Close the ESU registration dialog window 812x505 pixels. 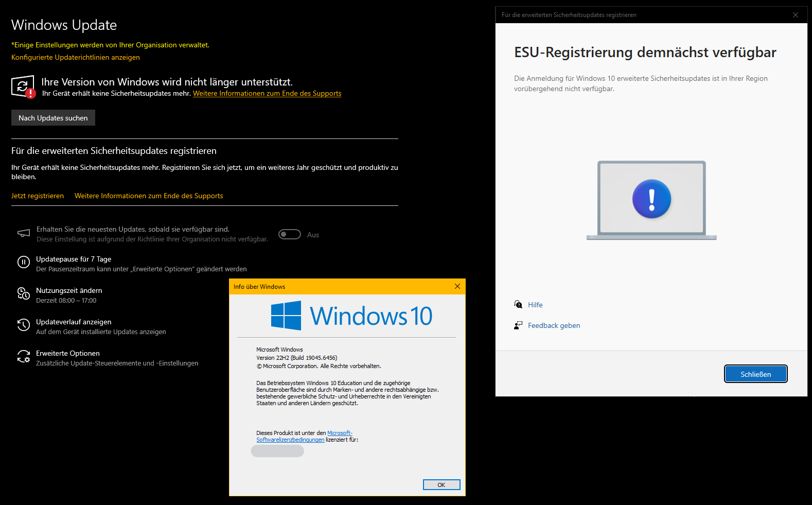(796, 15)
